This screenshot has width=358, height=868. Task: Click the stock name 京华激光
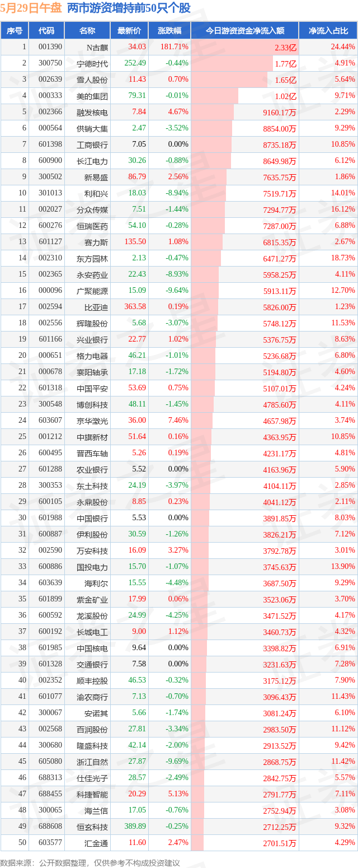(x=92, y=421)
